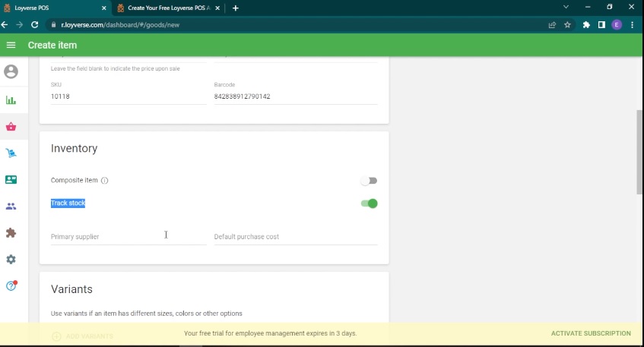The width and height of the screenshot is (644, 347).
Task: Click the Variants section heading
Action: (x=71, y=289)
